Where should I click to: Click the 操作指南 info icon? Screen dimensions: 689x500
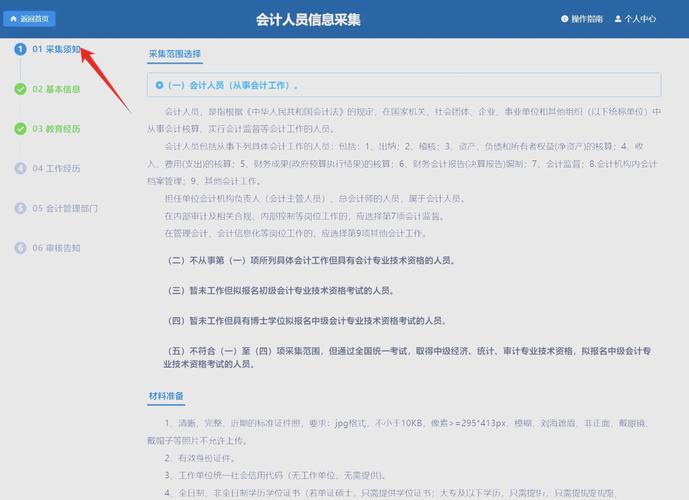click(x=565, y=19)
